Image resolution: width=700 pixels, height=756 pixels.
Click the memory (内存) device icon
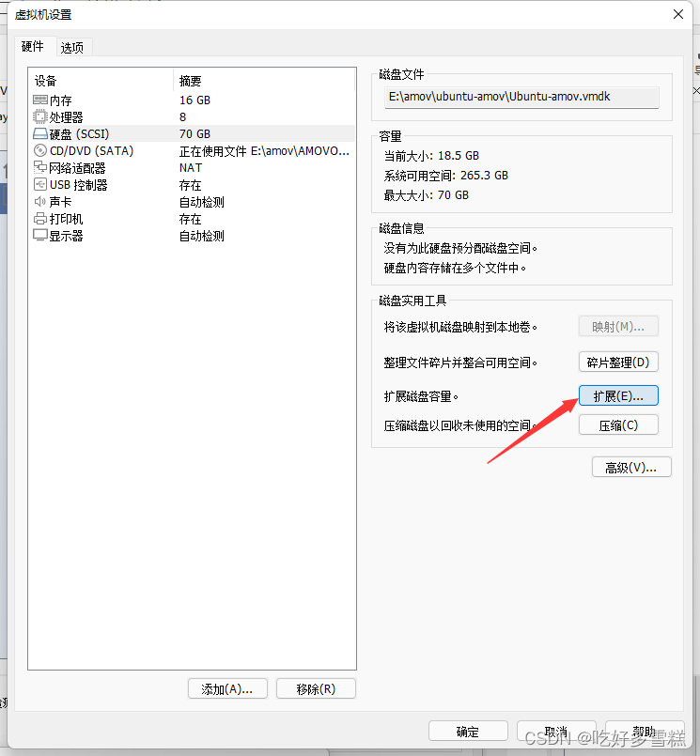point(40,100)
